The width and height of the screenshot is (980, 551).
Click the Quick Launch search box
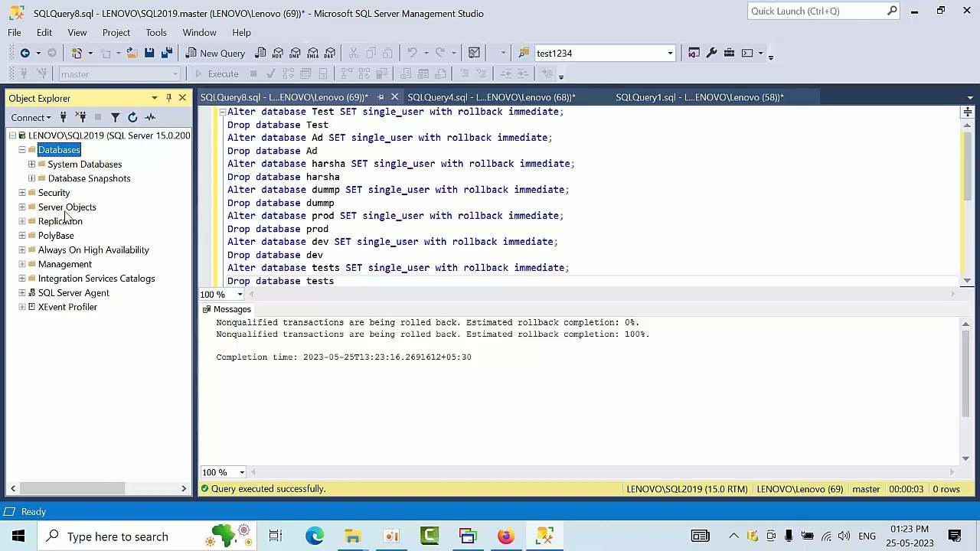tap(823, 11)
